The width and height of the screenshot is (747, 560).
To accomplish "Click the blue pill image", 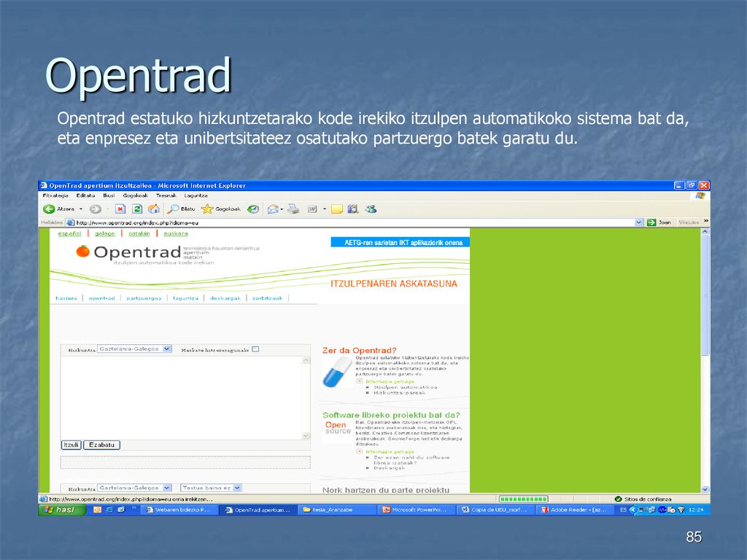I will click(x=337, y=372).
